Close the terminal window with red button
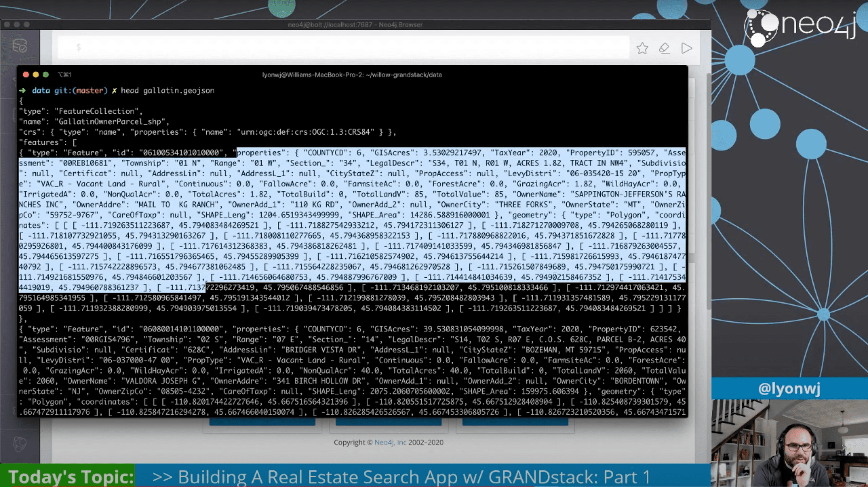 click(x=26, y=75)
